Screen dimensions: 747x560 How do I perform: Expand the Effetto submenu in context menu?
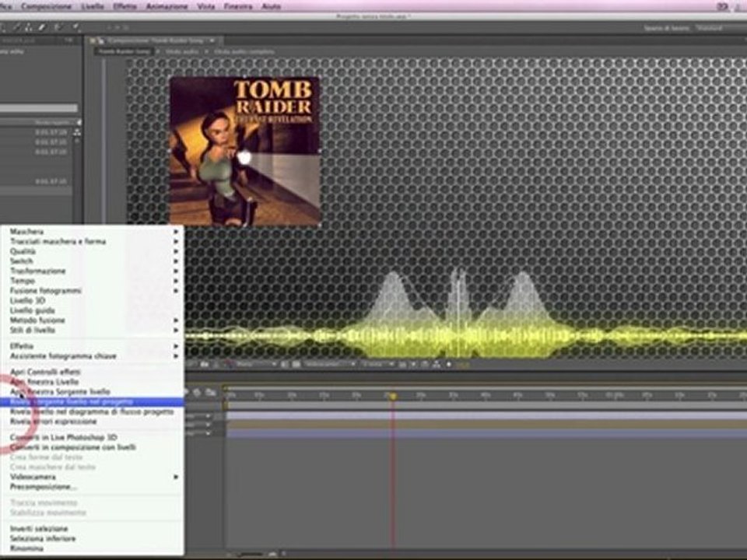pyautogui.click(x=93, y=346)
